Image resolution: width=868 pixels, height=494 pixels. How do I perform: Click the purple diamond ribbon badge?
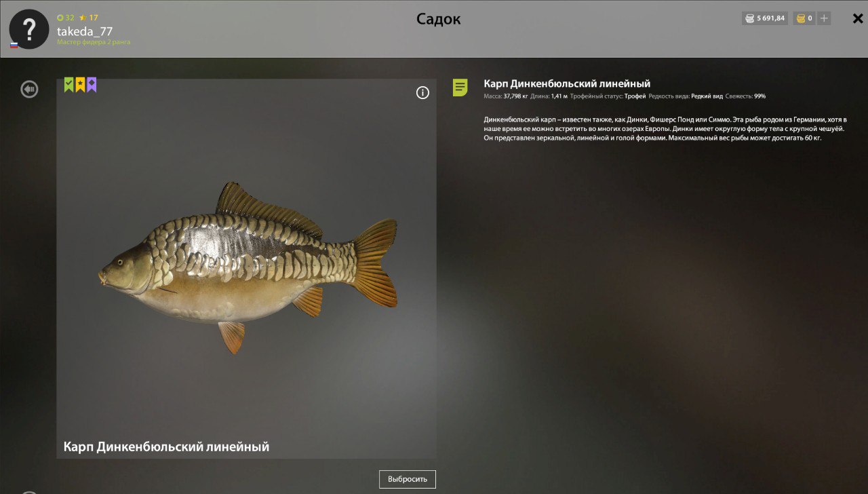pos(92,85)
